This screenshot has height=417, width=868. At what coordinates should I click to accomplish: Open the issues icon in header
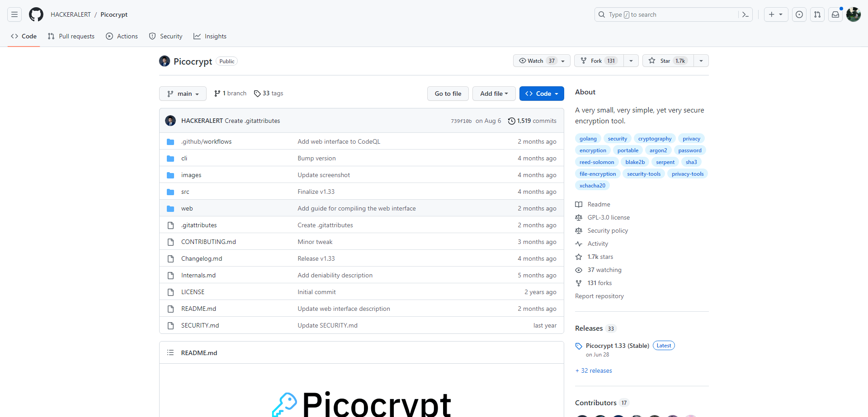(x=799, y=14)
